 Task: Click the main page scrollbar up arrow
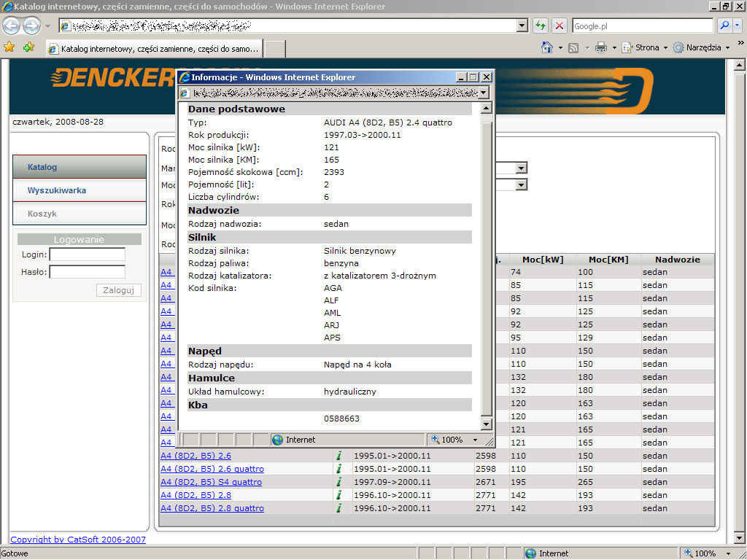(x=739, y=65)
